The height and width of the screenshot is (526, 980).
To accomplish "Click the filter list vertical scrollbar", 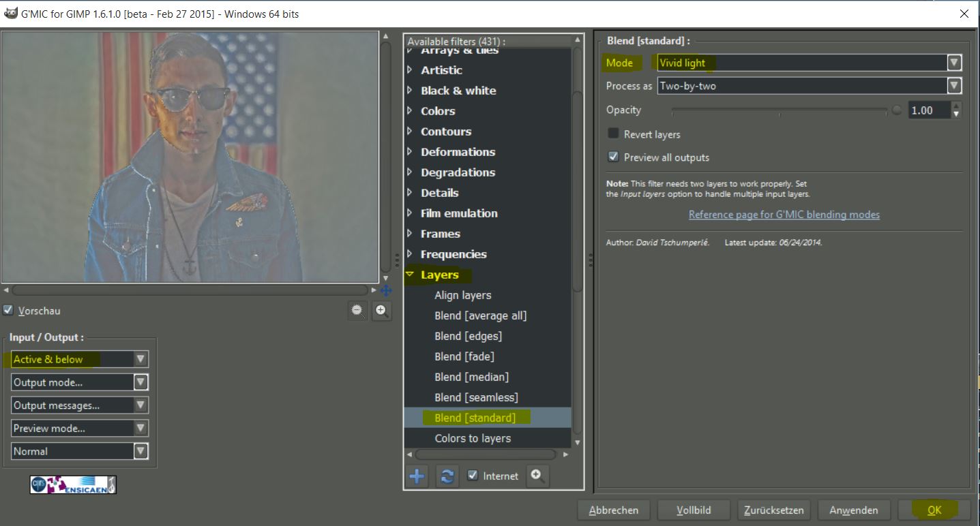I will click(x=578, y=191).
